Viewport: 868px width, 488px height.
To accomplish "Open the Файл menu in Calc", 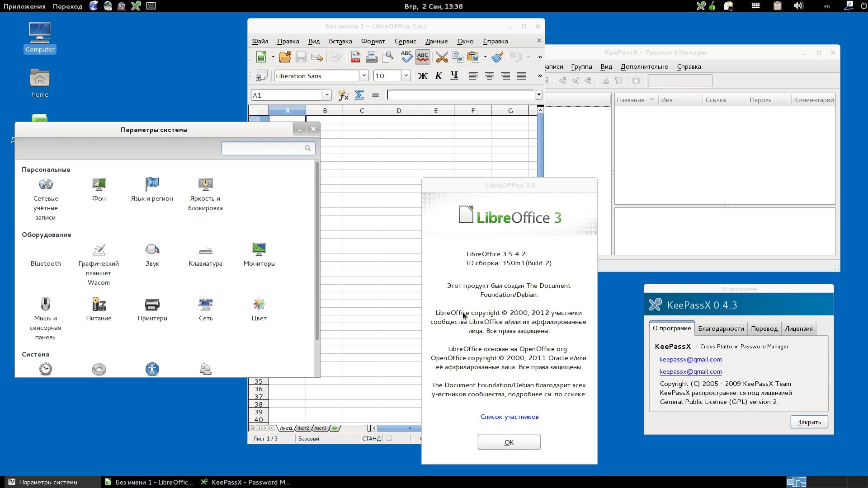I will 260,41.
